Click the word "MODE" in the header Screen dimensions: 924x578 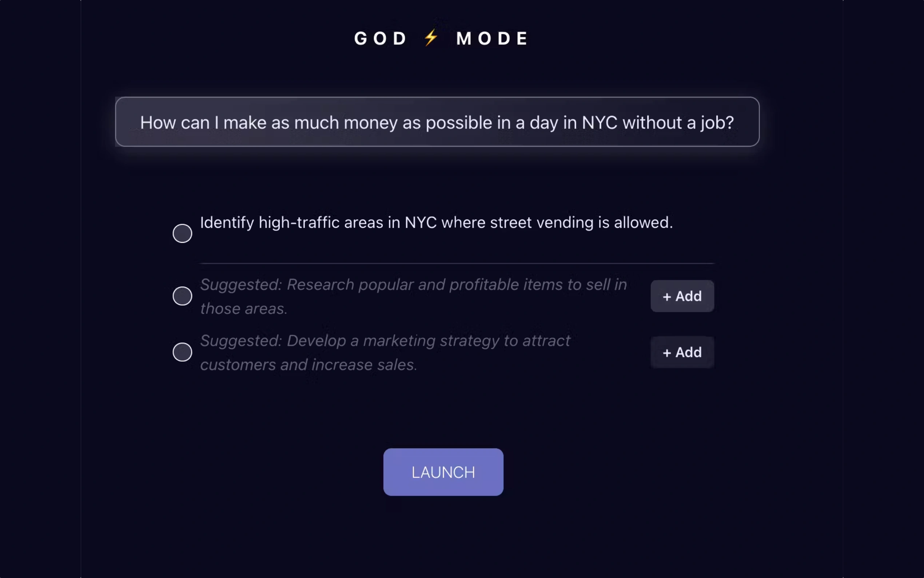point(492,38)
